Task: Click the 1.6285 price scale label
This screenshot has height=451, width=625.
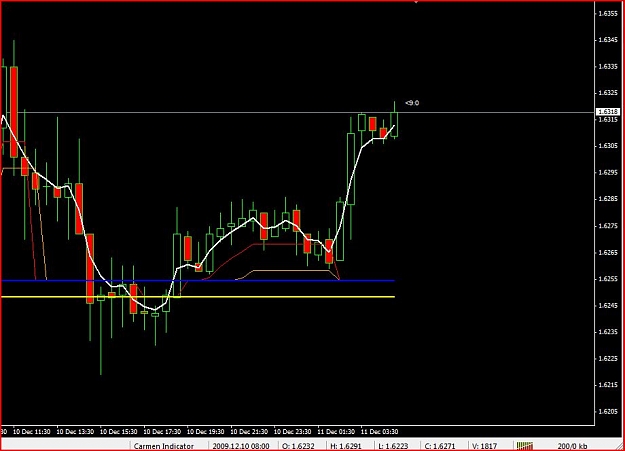Action: point(609,199)
